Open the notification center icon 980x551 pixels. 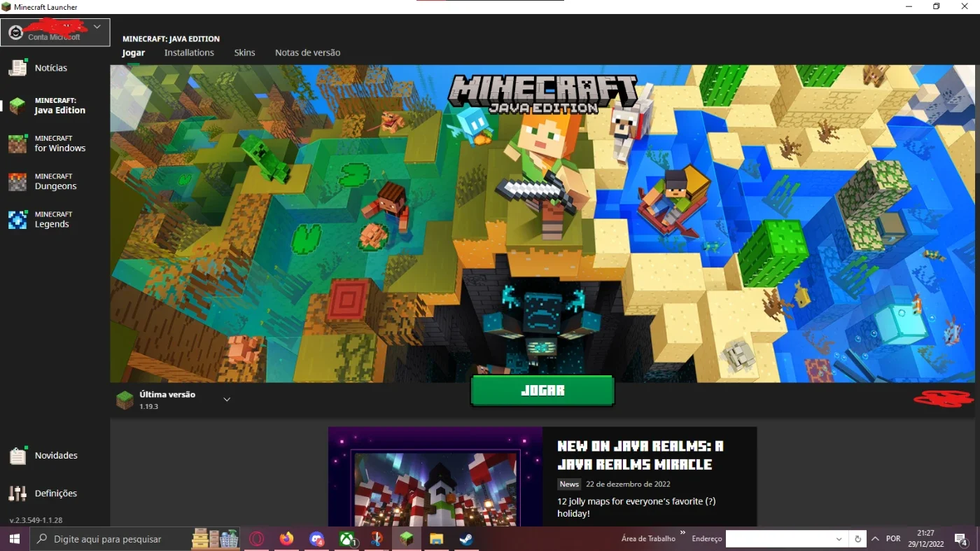click(961, 539)
